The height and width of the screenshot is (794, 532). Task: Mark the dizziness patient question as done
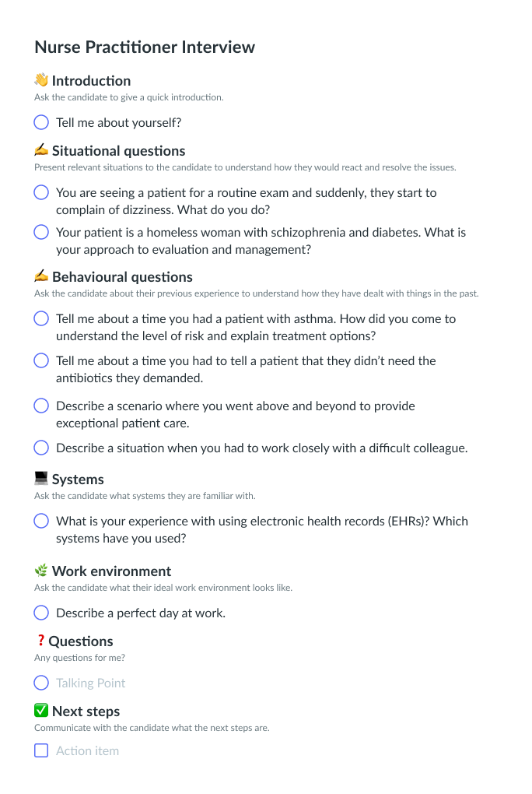pos(41,192)
